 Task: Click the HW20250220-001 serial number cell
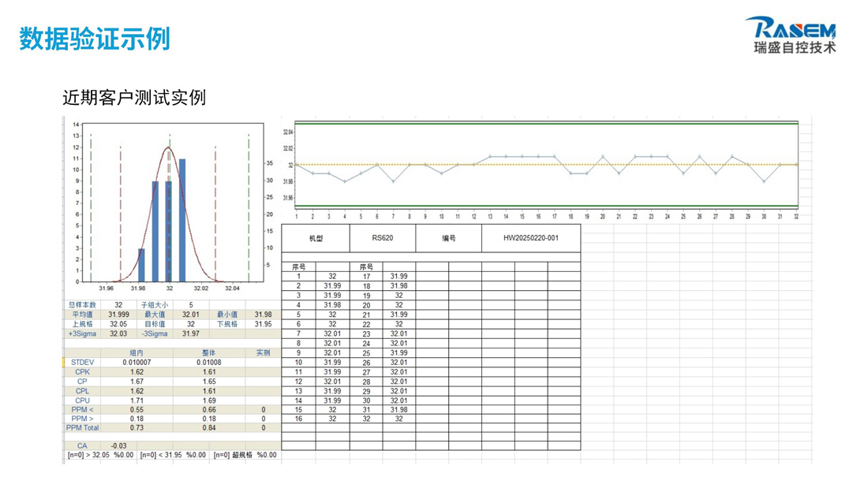click(530, 238)
